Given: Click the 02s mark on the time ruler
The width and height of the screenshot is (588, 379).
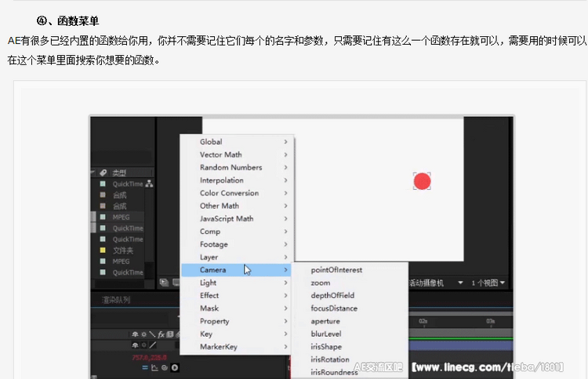Looking at the screenshot, I should pyautogui.click(x=423, y=321).
